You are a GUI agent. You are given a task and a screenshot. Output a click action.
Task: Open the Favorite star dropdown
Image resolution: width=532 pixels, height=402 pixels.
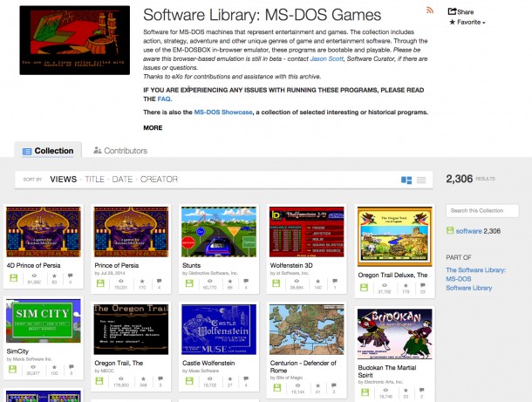pyautogui.click(x=467, y=22)
